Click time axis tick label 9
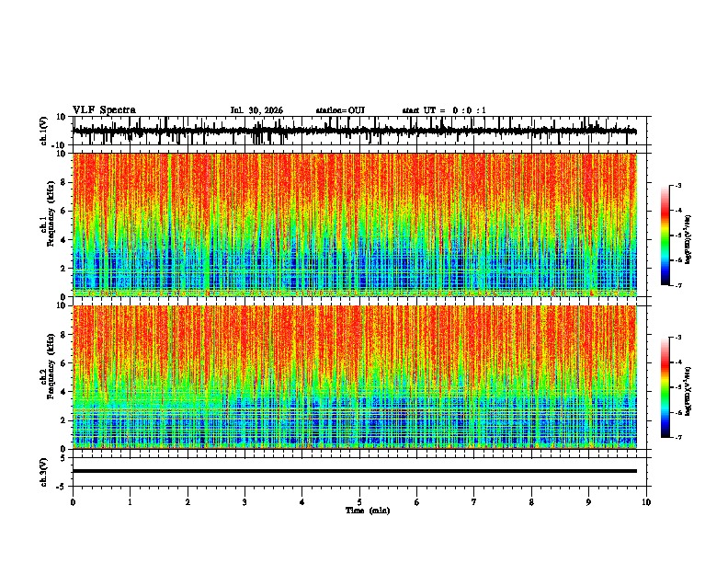Screen dimensions: 728x563 588,501
